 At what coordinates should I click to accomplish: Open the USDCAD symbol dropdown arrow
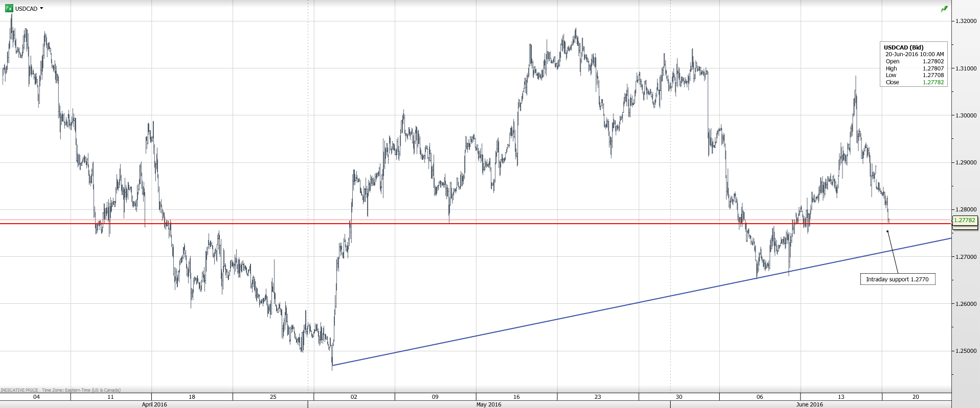point(41,9)
